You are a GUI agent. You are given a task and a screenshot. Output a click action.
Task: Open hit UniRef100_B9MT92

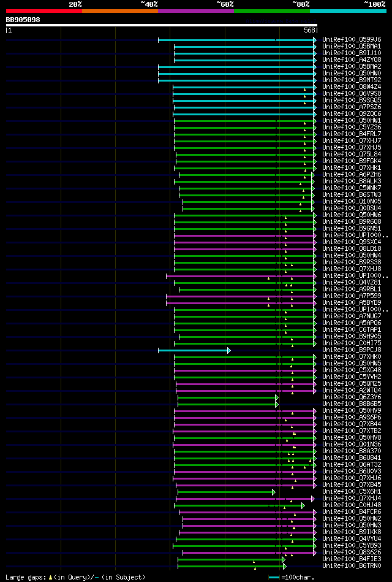pyautogui.click(x=352, y=80)
